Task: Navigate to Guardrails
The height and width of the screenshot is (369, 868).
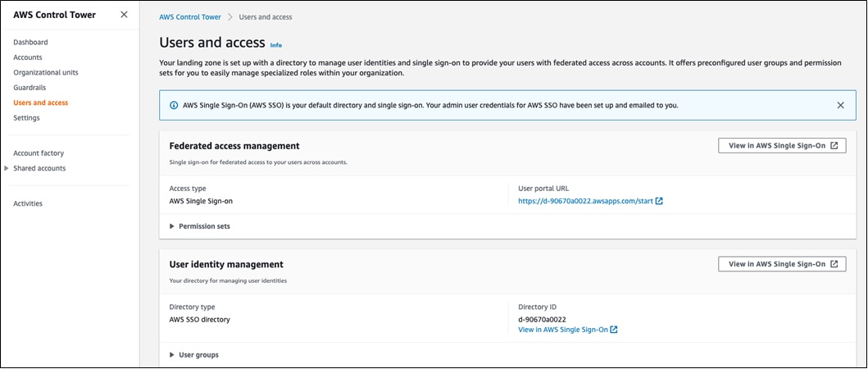Action: [30, 88]
